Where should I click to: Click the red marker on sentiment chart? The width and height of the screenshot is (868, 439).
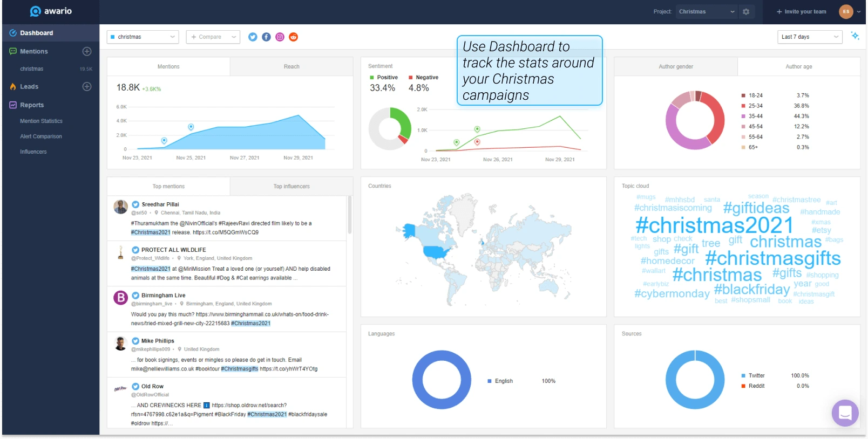tap(477, 142)
